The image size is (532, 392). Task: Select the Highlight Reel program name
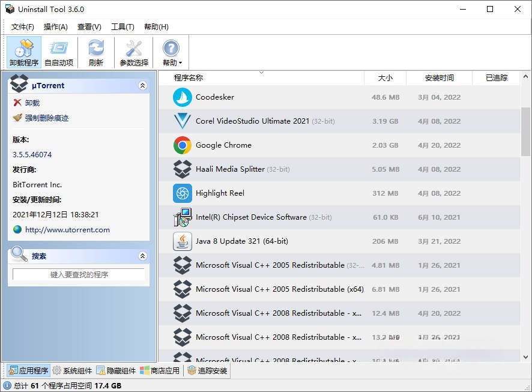click(x=220, y=193)
